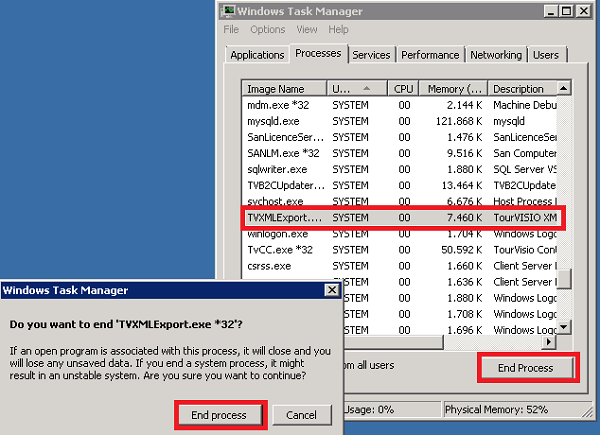Switch to the Services tab

point(372,55)
